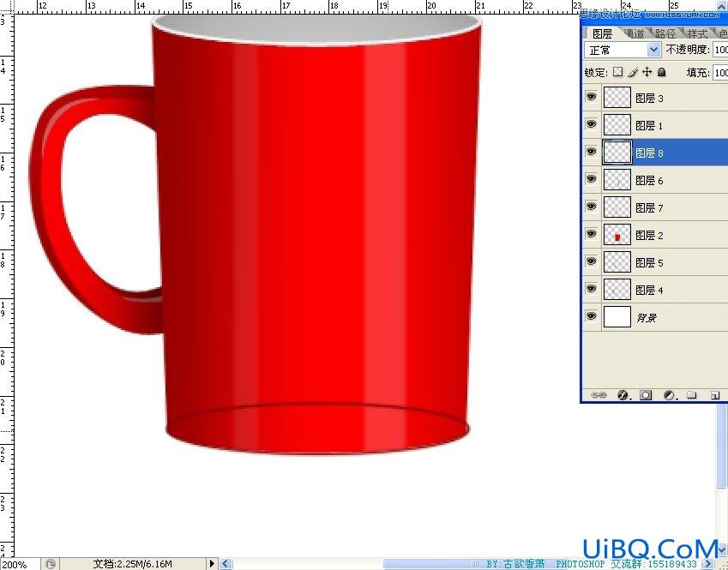Select the 图层 1 layer name
Screen dimensions: 728x570
[649, 125]
